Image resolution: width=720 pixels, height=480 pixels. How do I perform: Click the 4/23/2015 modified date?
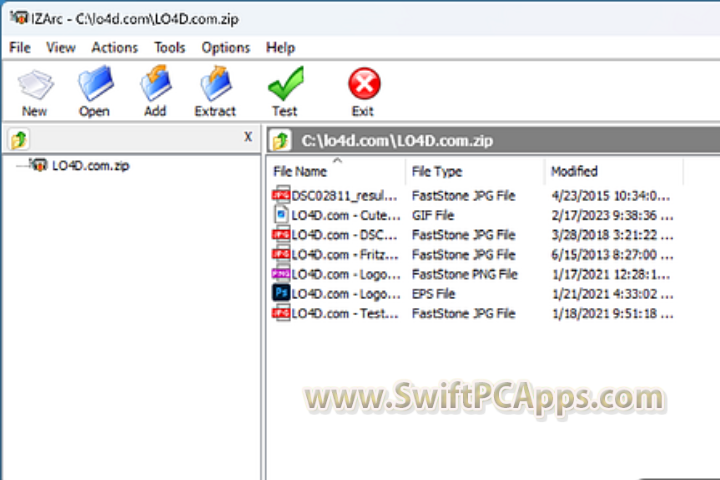[x=611, y=196]
